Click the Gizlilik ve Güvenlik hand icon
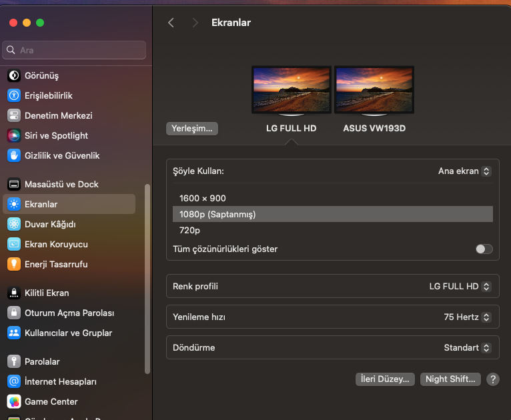511x420 pixels. click(14, 155)
